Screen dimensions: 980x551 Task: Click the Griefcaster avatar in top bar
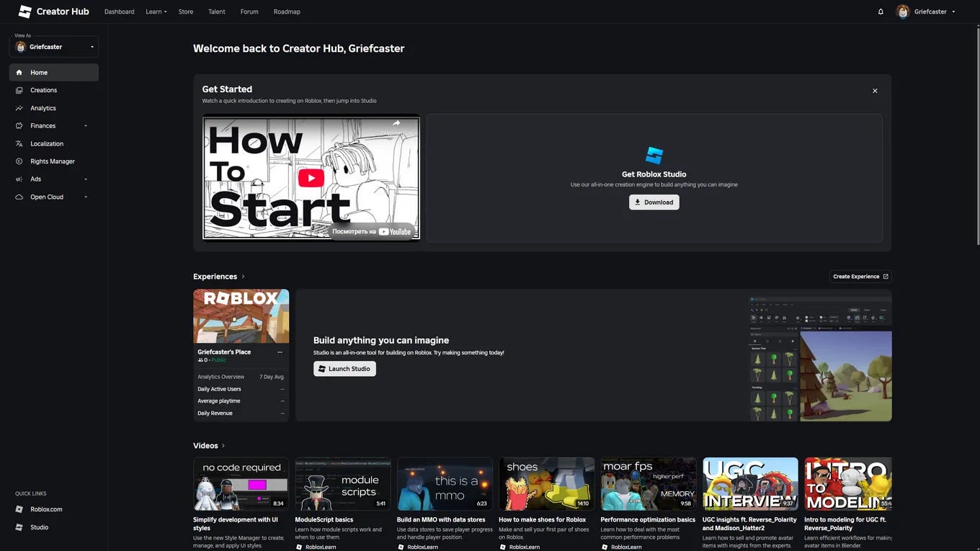(903, 12)
